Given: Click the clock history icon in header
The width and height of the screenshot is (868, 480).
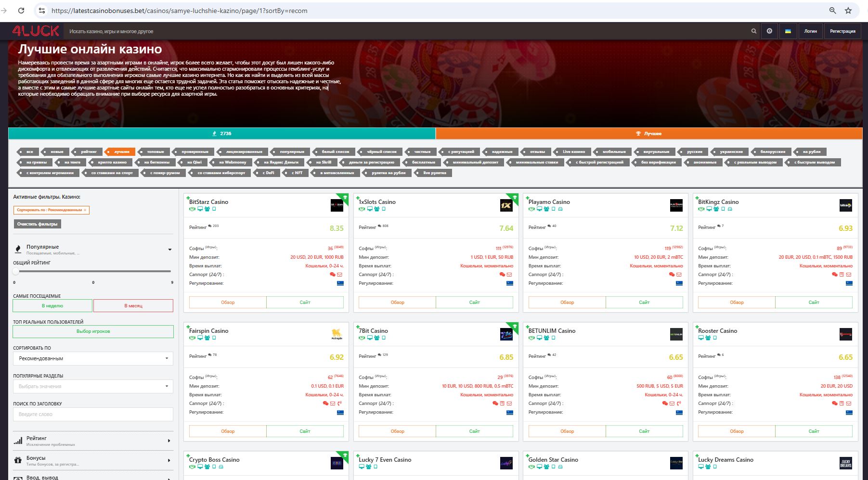Looking at the screenshot, I should (x=769, y=31).
